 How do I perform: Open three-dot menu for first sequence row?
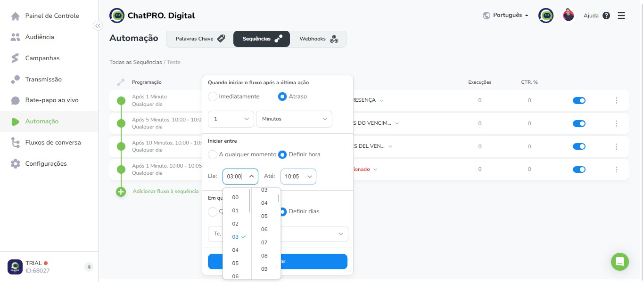pos(616,100)
